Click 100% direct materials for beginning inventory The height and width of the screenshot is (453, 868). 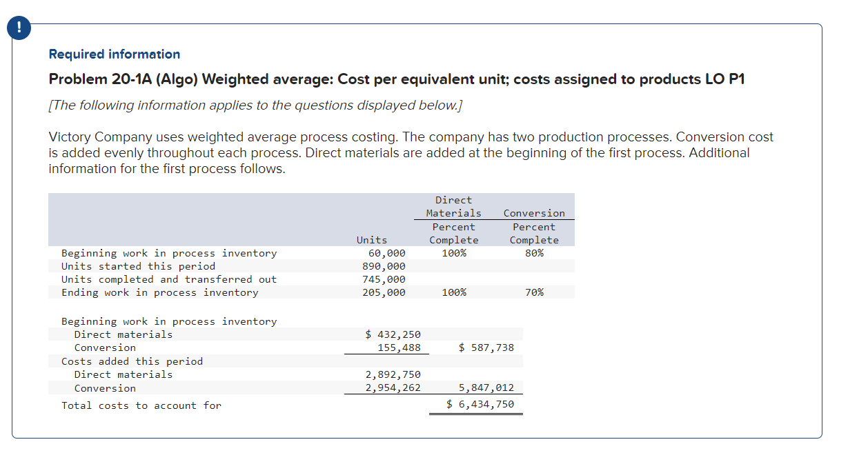(454, 253)
